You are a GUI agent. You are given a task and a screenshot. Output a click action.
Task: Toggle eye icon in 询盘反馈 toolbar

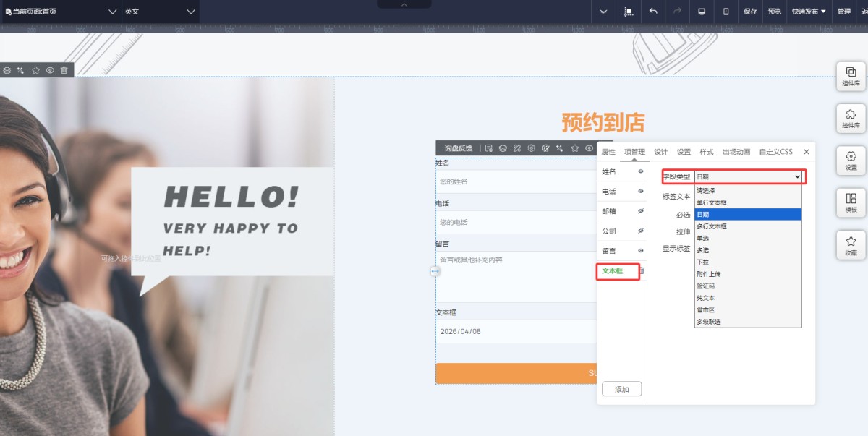tap(590, 148)
